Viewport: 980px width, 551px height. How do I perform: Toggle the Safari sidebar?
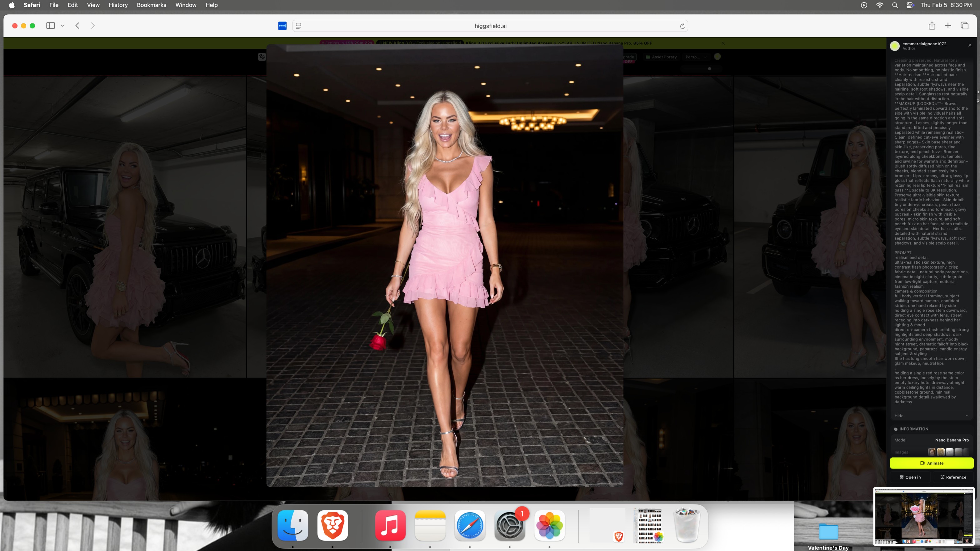tap(50, 26)
